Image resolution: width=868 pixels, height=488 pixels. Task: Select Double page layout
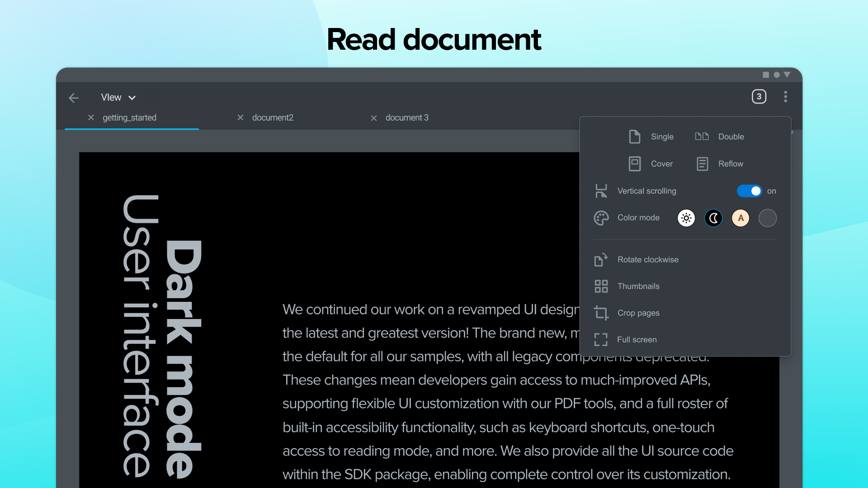pos(719,136)
